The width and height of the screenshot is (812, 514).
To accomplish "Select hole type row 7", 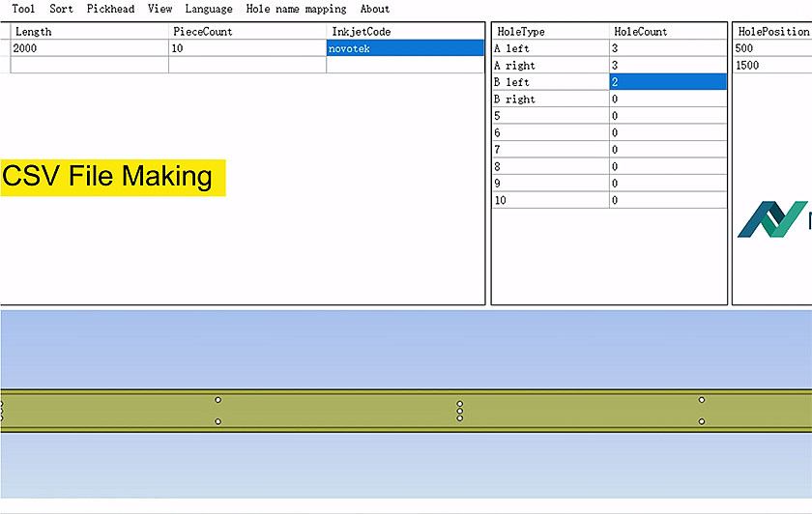I will 550,149.
